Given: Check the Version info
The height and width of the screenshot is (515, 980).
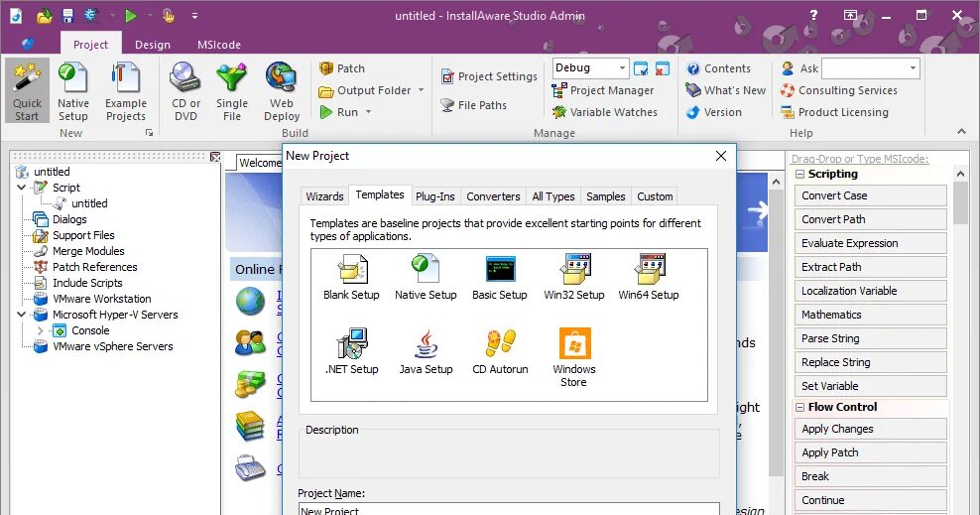Looking at the screenshot, I should pos(714,112).
